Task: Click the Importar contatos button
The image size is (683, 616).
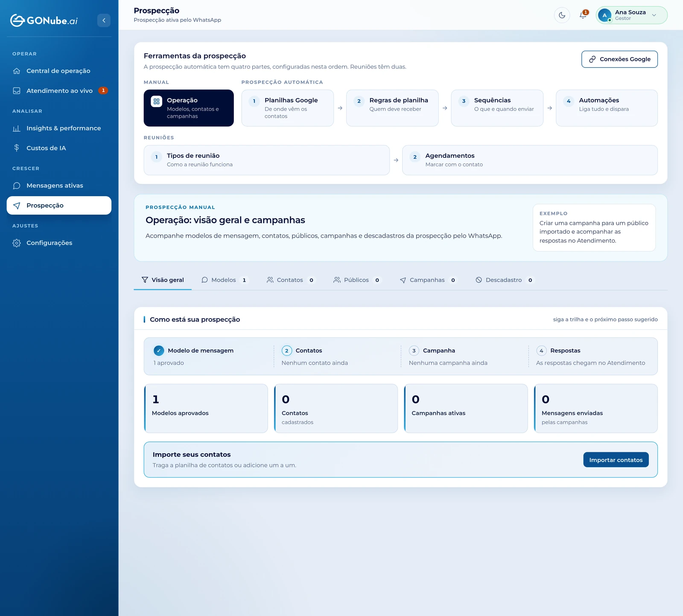Action: [x=616, y=460]
